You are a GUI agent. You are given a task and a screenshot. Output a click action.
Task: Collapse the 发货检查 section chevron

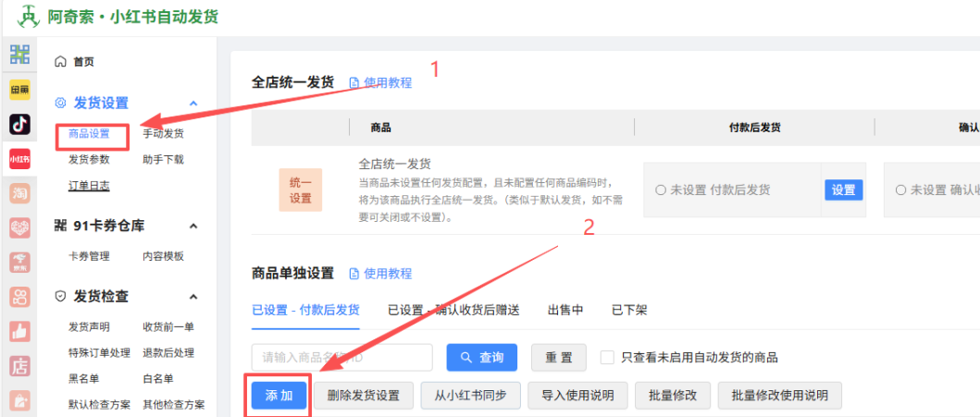point(193,297)
